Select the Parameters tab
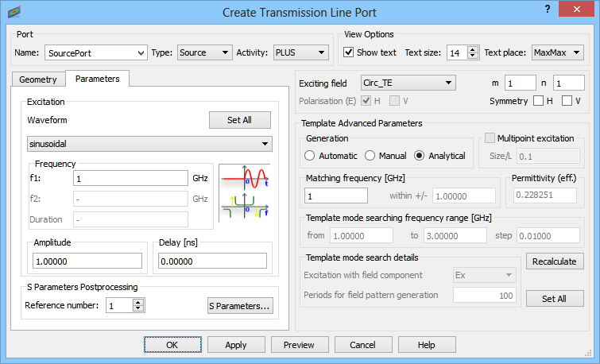 coord(97,79)
